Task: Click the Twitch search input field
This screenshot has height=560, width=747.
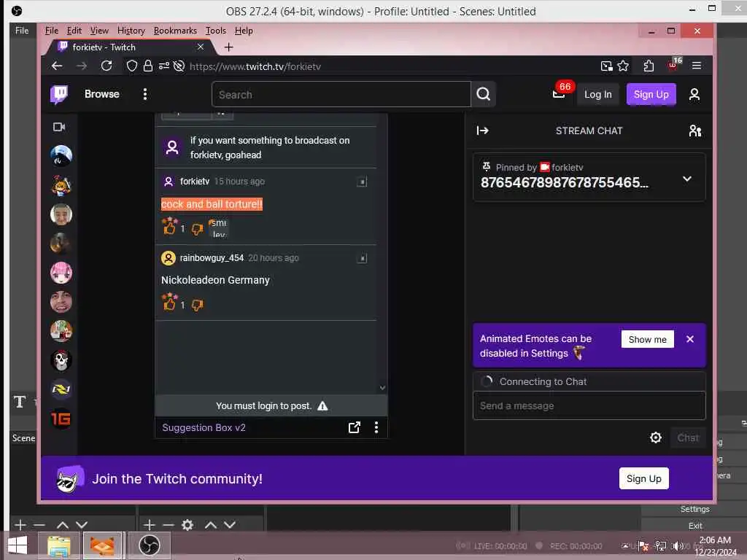Action: tap(341, 94)
